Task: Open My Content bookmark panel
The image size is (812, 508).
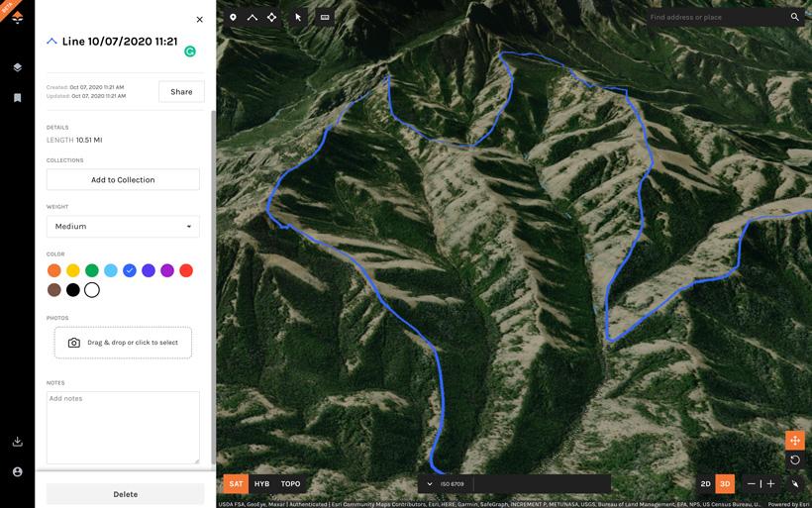Action: coord(17,98)
